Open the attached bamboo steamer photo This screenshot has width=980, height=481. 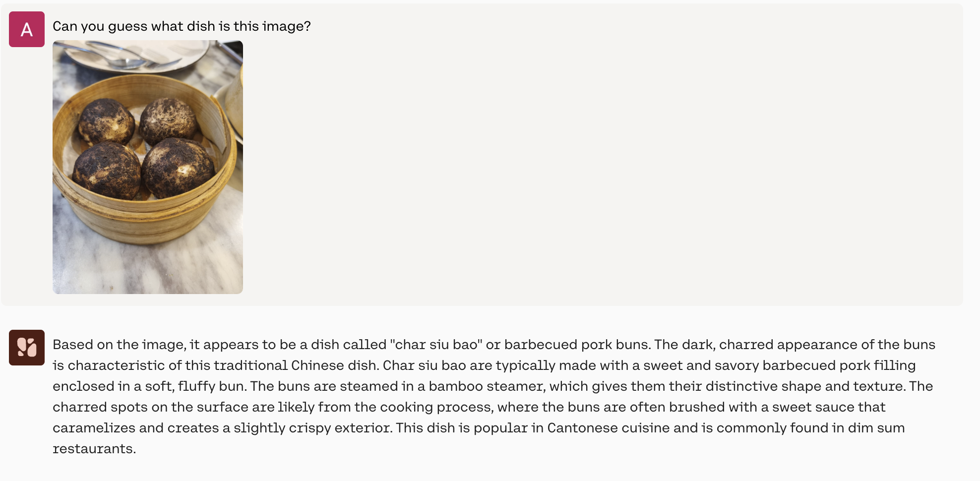tap(148, 167)
